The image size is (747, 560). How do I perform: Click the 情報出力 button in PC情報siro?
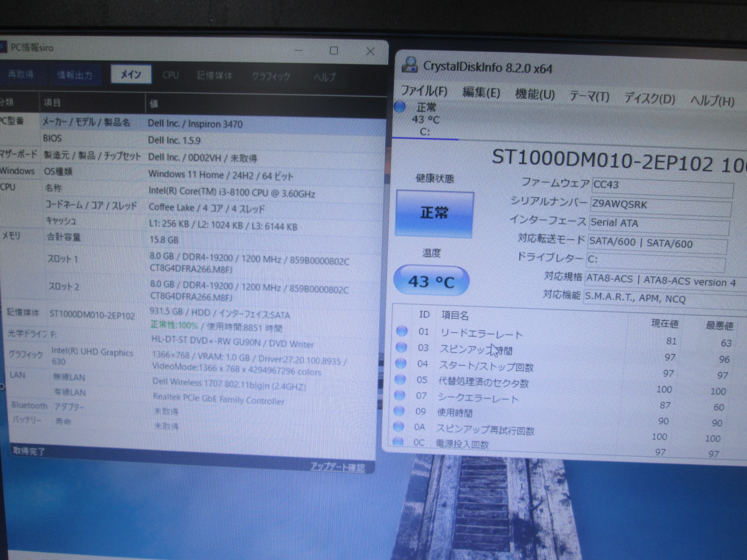point(74,75)
